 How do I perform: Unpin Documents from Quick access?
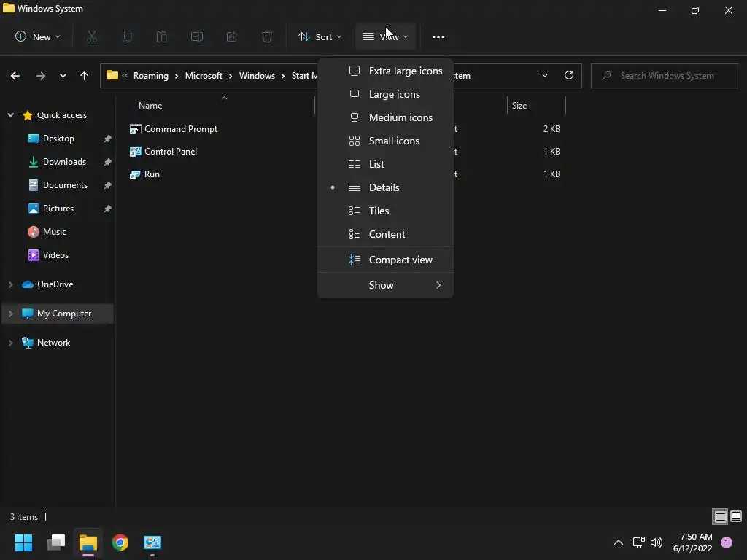(x=108, y=185)
